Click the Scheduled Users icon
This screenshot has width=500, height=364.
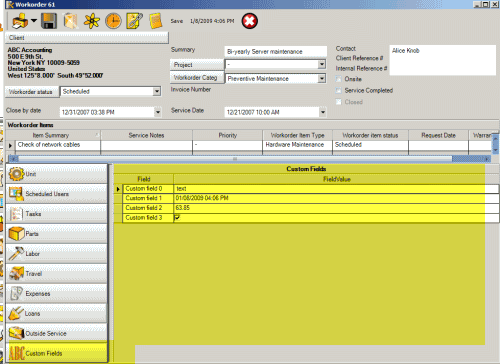point(16,194)
